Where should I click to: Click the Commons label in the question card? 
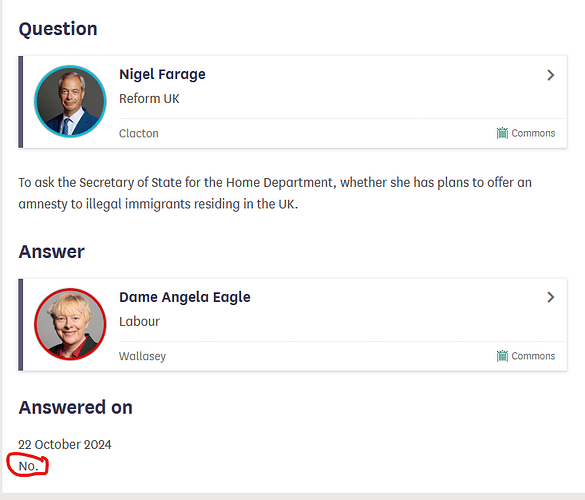pos(533,133)
